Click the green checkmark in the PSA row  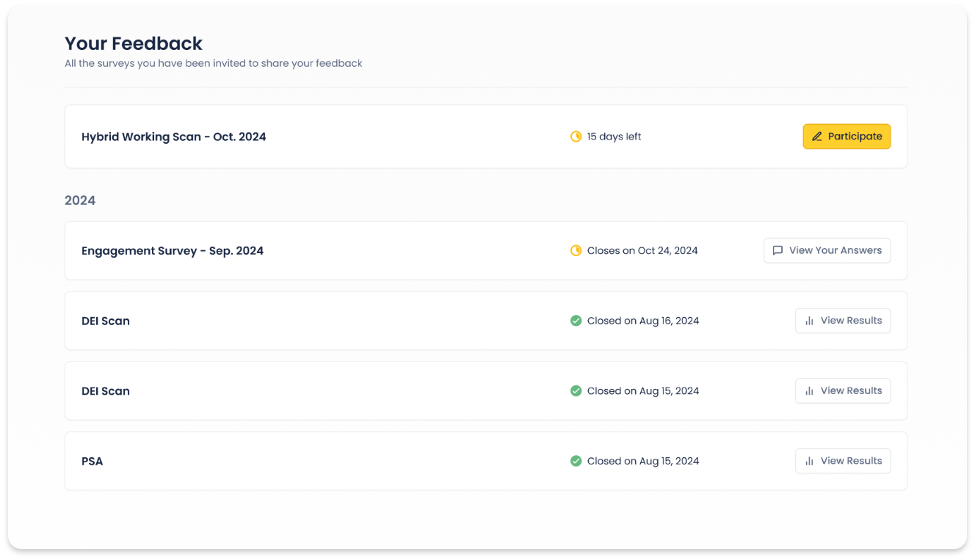point(576,461)
